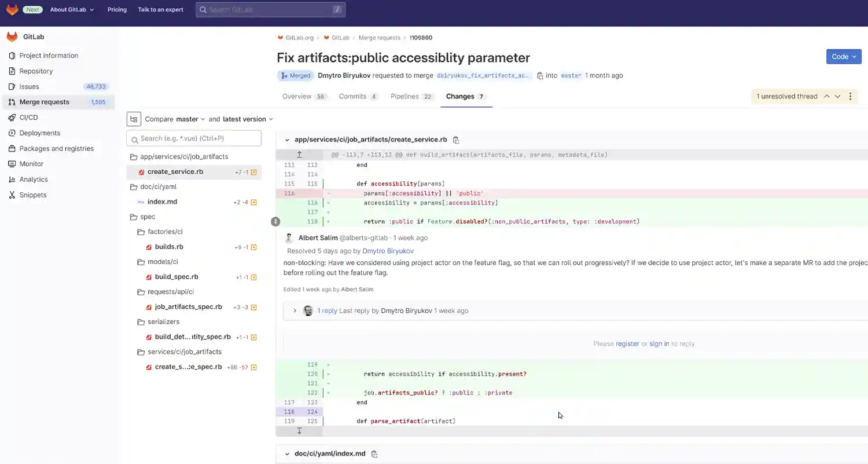
Task: Open the About GitLab dropdown
Action: point(72,10)
